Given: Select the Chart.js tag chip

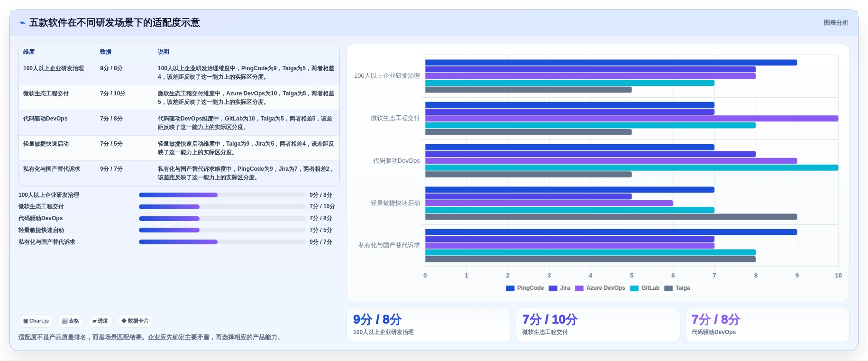Looking at the screenshot, I should click(36, 321).
